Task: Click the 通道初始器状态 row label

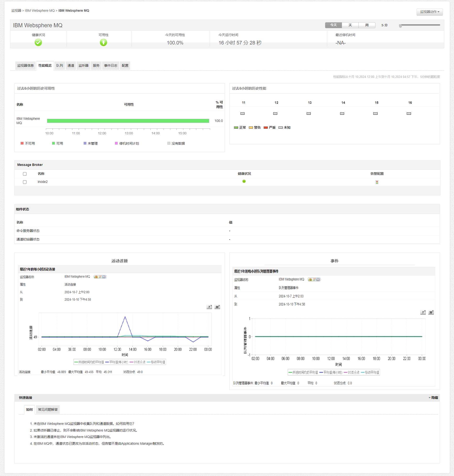Action: pyautogui.click(x=28, y=240)
